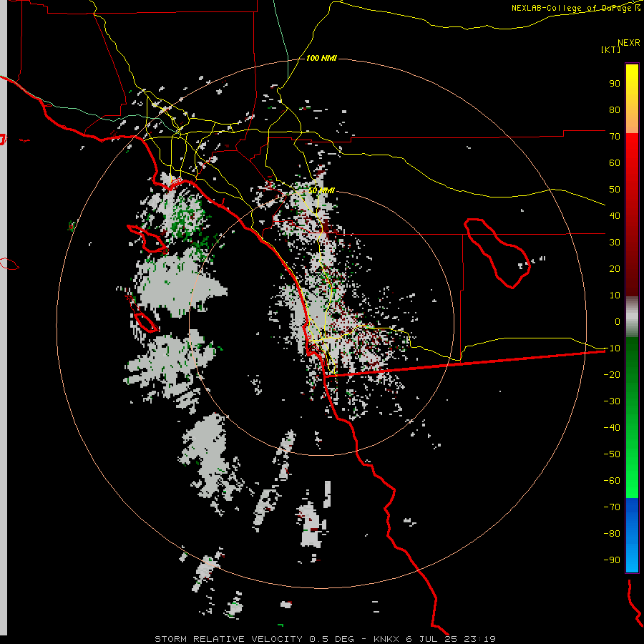Select the '100 NMI' range ring label

pyautogui.click(x=321, y=59)
